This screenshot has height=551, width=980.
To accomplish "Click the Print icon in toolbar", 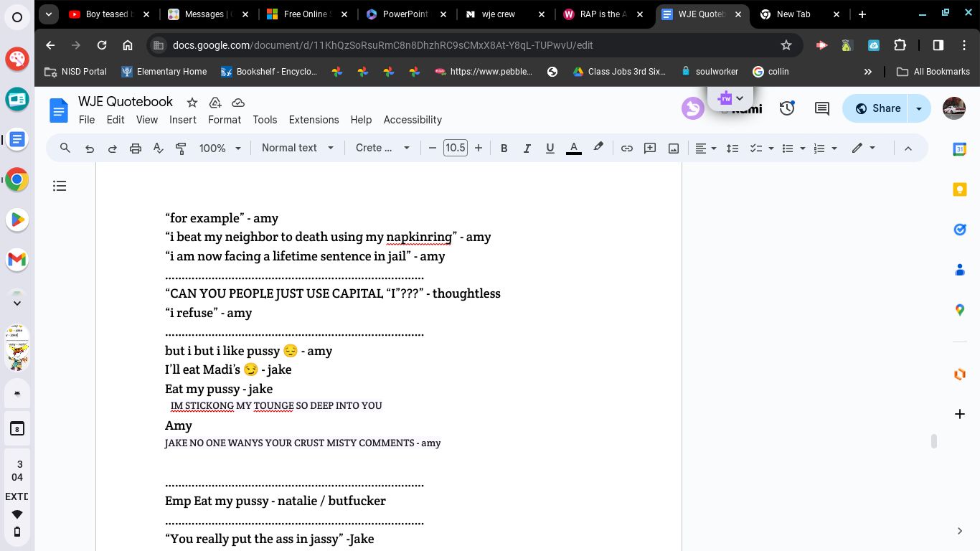I will point(135,149).
